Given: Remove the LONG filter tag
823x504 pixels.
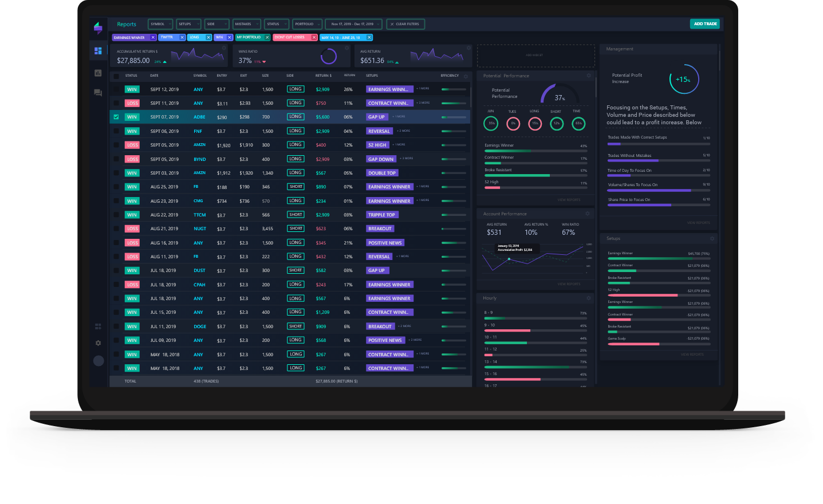Looking at the screenshot, I should (208, 37).
